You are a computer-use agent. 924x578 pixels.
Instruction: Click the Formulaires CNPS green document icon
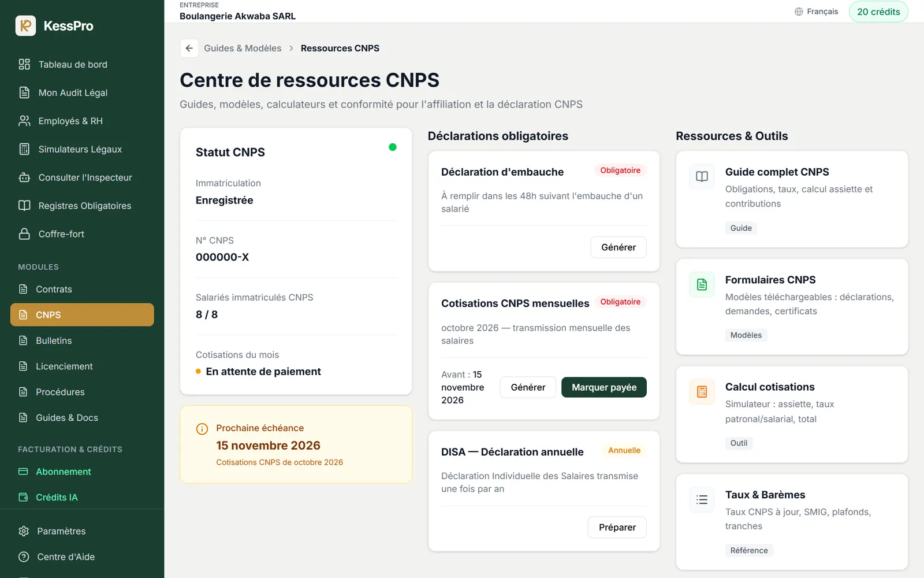click(702, 284)
